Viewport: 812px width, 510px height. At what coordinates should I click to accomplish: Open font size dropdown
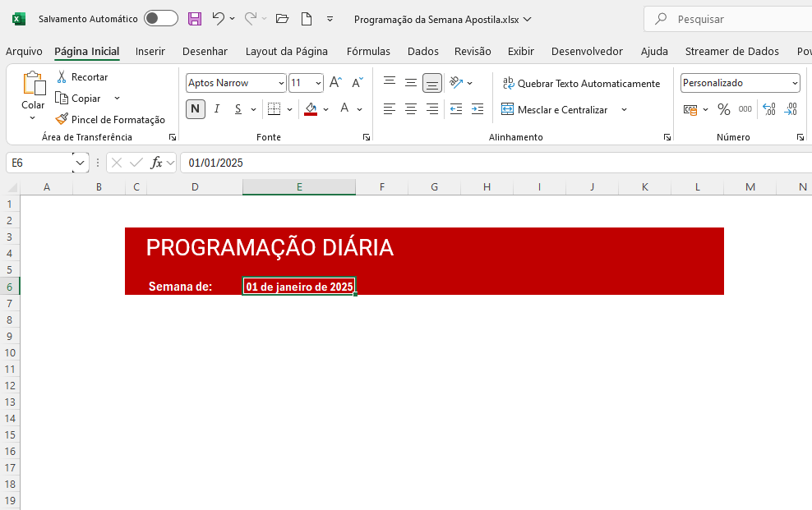pyautogui.click(x=318, y=83)
